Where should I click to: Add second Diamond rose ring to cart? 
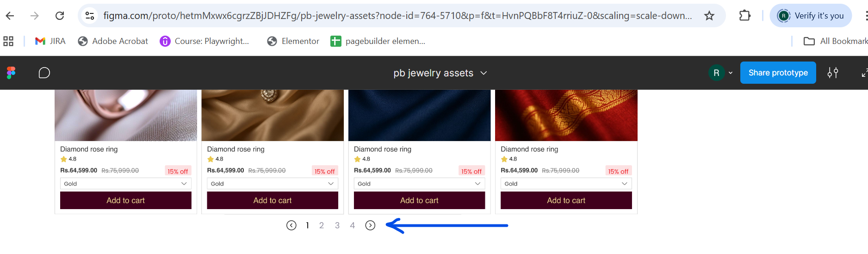click(273, 200)
